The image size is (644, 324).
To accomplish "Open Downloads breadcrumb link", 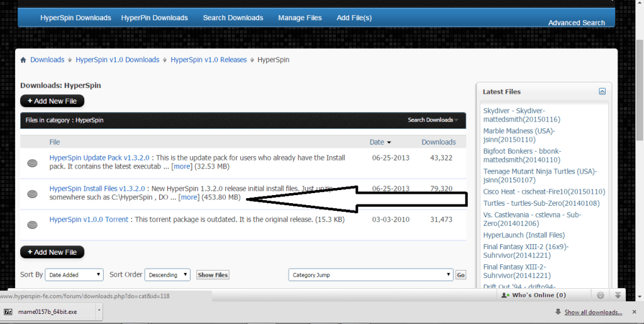I will coord(47,60).
